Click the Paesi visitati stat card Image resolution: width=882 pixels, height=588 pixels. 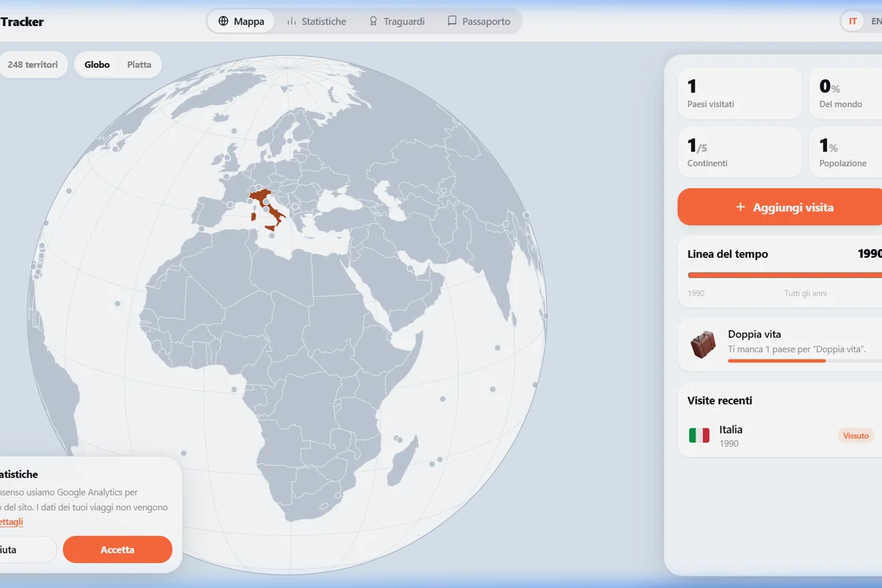coord(739,93)
